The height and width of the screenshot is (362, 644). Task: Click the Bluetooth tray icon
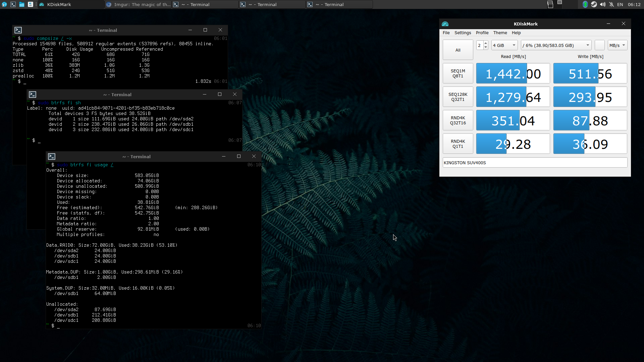[x=585, y=4]
